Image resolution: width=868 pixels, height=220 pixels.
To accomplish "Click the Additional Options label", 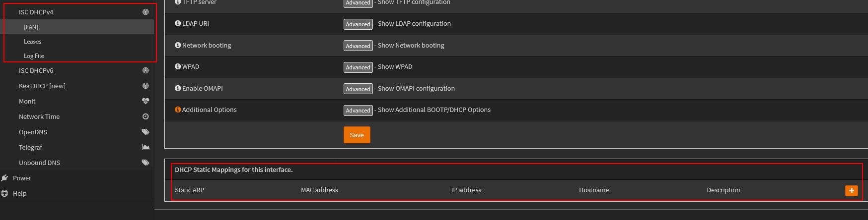I will 209,110.
